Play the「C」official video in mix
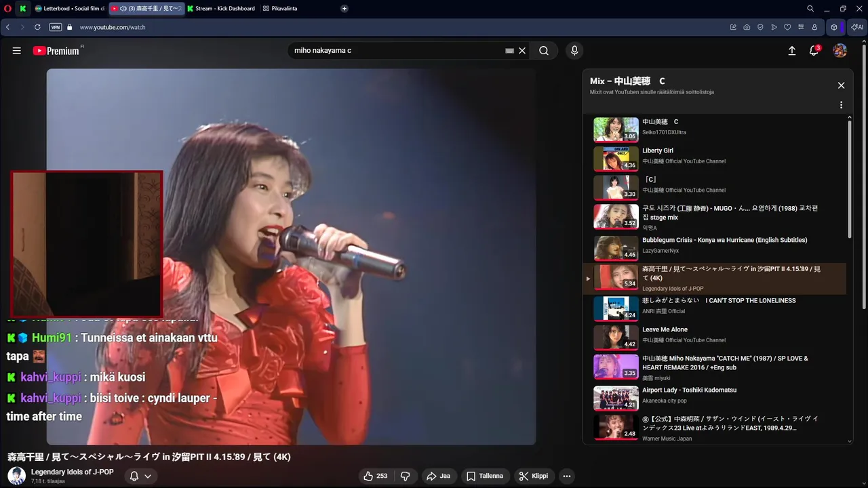Screen dimensions: 868x488 [x=715, y=188]
